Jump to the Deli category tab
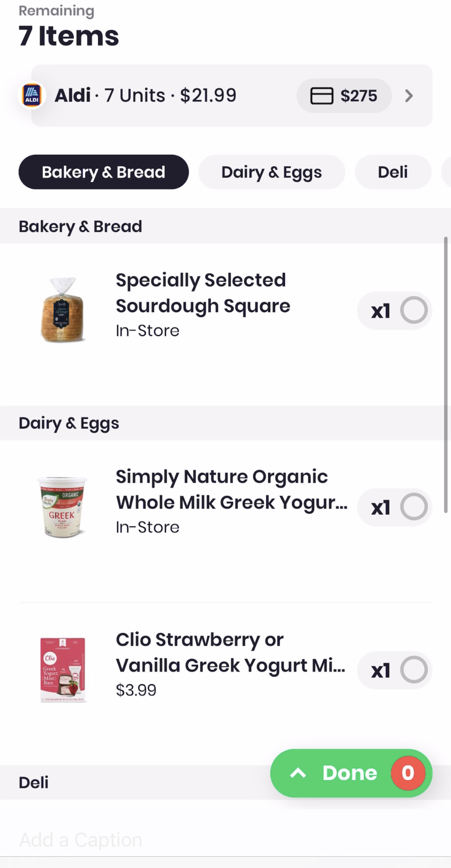Image resolution: width=451 pixels, height=868 pixels. [392, 172]
